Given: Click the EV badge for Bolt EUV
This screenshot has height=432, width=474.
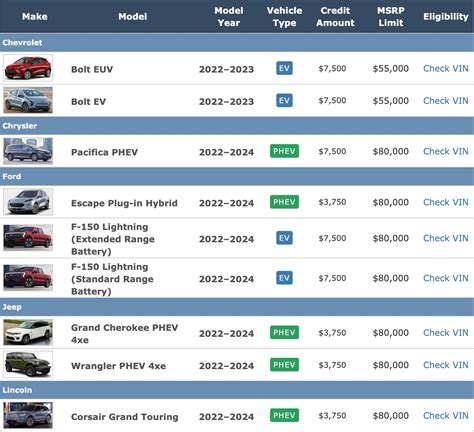Looking at the screenshot, I should 284,68.
